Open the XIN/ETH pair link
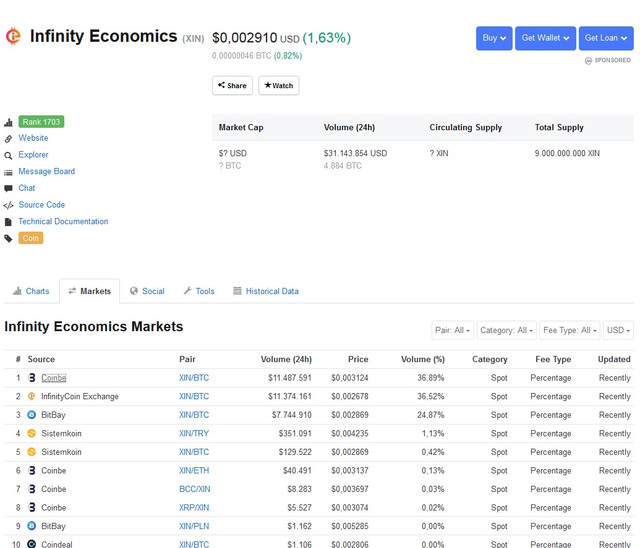Image resolution: width=640 pixels, height=548 pixels. coord(194,470)
